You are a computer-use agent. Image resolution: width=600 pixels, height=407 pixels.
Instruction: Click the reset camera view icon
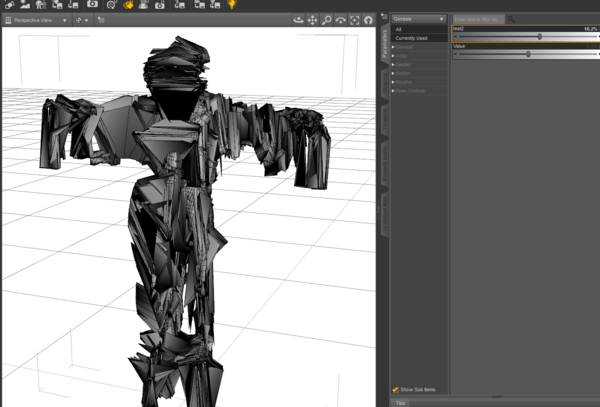[x=368, y=19]
